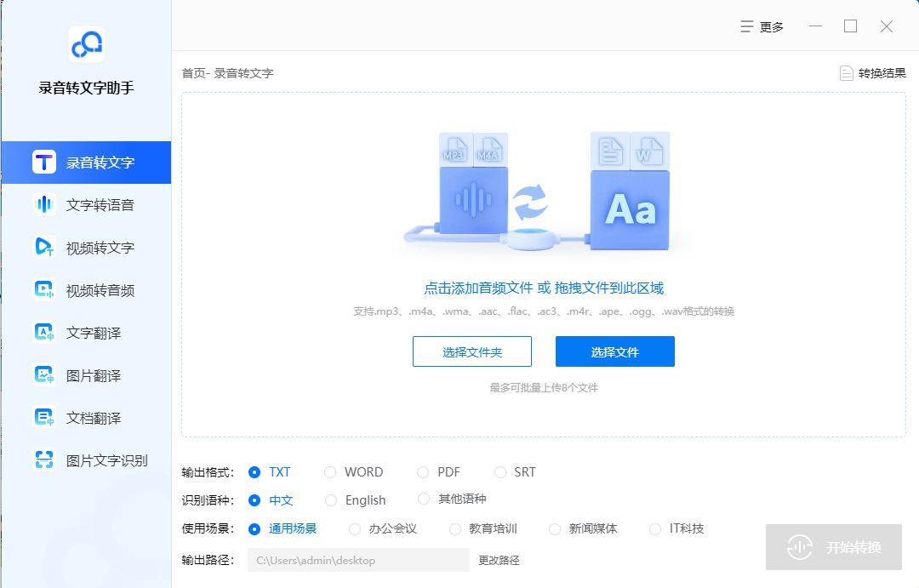Click the document icon next to 转换结果

(846, 72)
